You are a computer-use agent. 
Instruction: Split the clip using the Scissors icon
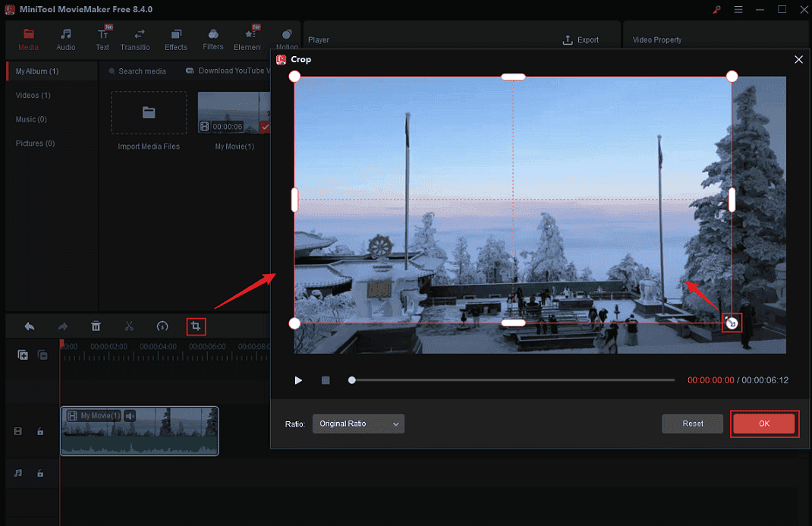pyautogui.click(x=129, y=326)
